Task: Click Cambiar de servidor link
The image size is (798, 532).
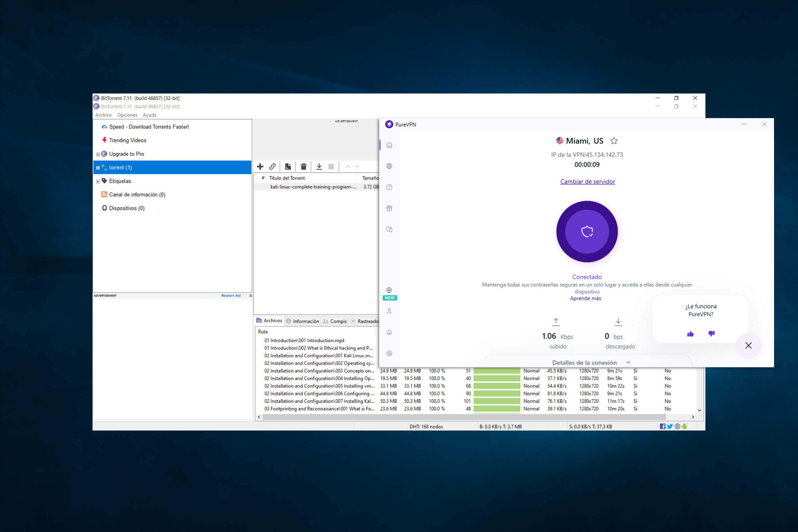Action: click(x=588, y=182)
